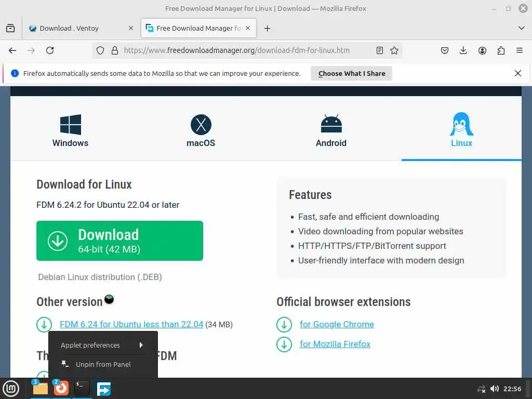Close the Free Download Manager tab

click(248, 28)
